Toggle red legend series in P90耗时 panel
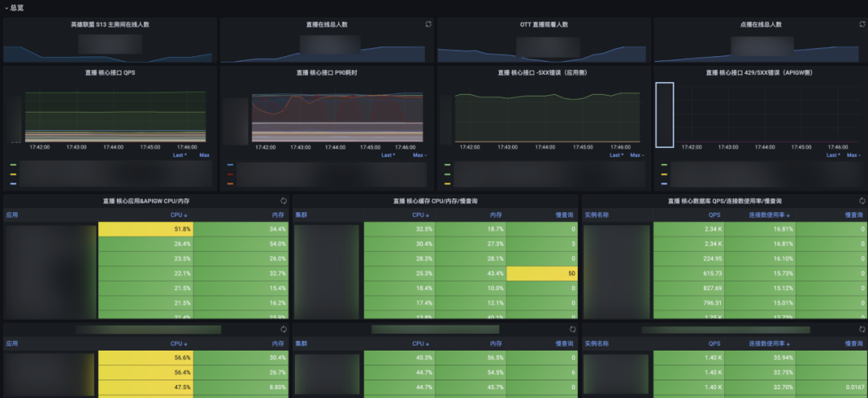The image size is (868, 398). (231, 174)
